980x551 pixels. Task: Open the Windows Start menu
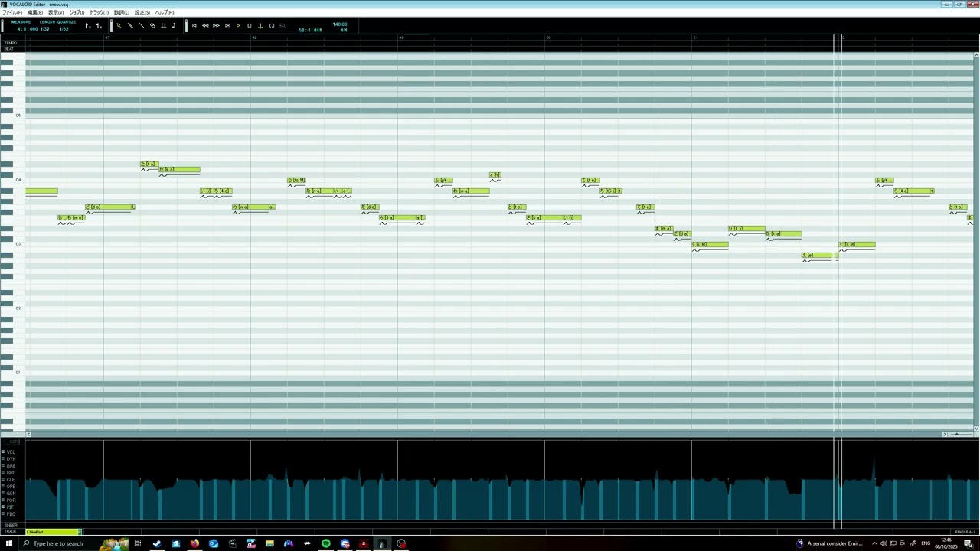pos(9,543)
